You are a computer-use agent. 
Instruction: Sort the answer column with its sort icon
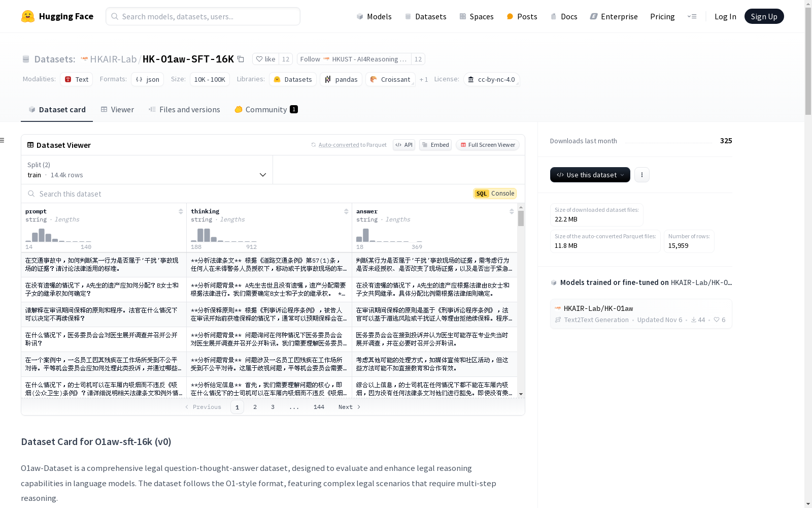click(512, 211)
